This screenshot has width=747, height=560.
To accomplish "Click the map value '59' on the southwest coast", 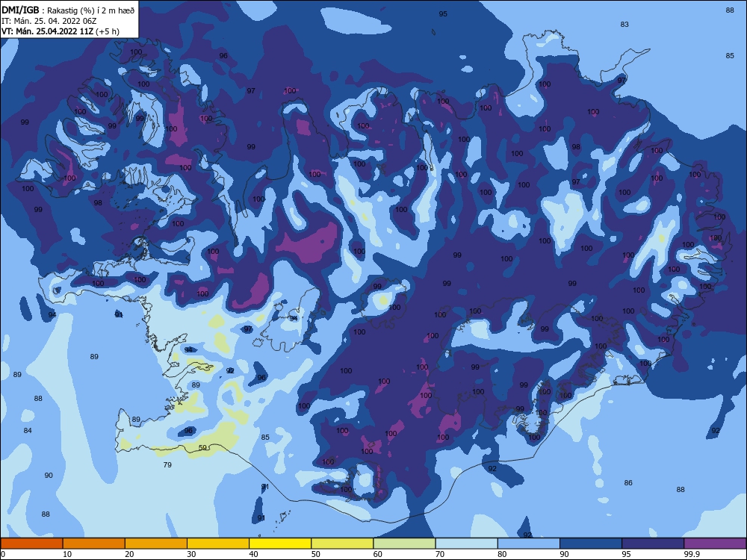I will coord(203,447).
